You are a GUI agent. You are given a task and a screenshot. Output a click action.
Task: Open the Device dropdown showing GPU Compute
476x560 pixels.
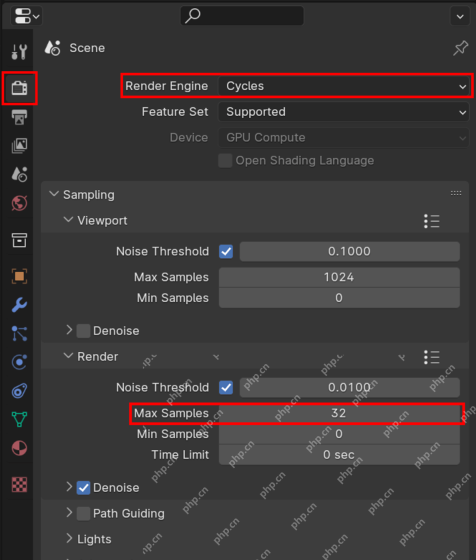(x=344, y=138)
